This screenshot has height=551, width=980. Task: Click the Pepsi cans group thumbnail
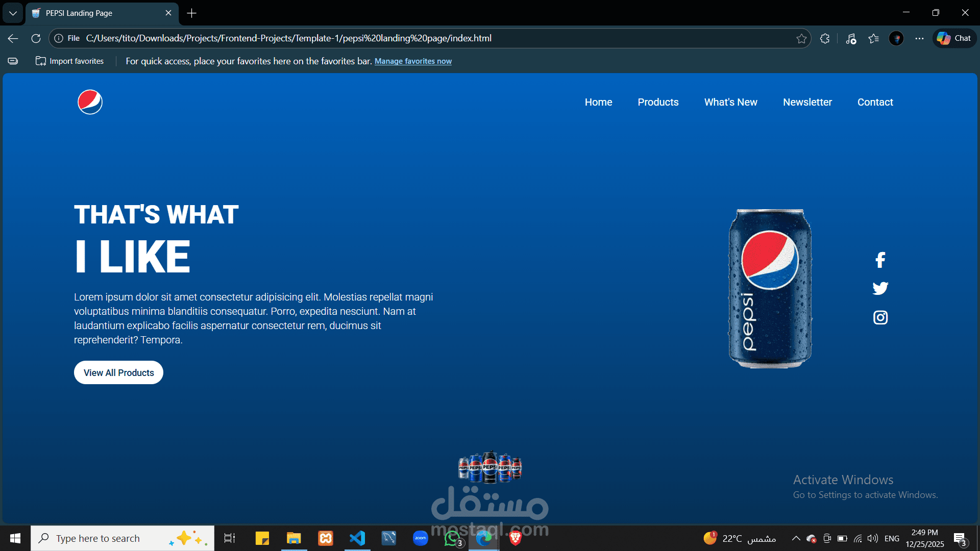coord(490,467)
